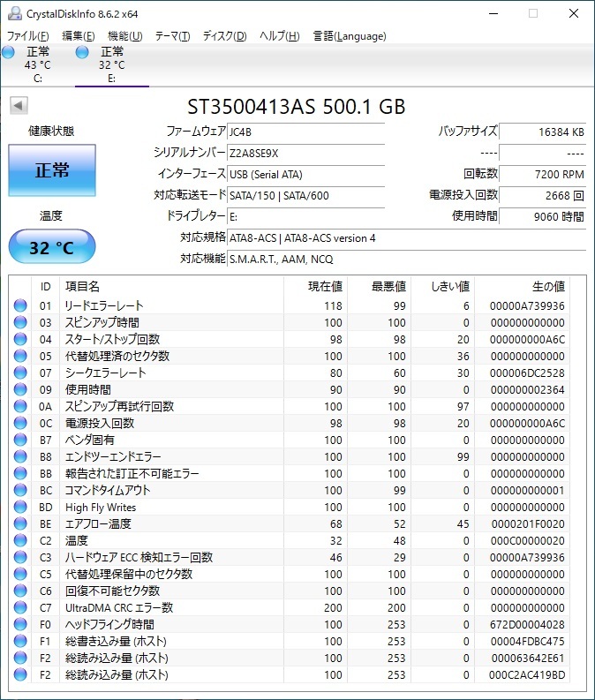Click status circle for C6 回復不可能セクタ数
The image size is (595, 700).
[x=20, y=591]
